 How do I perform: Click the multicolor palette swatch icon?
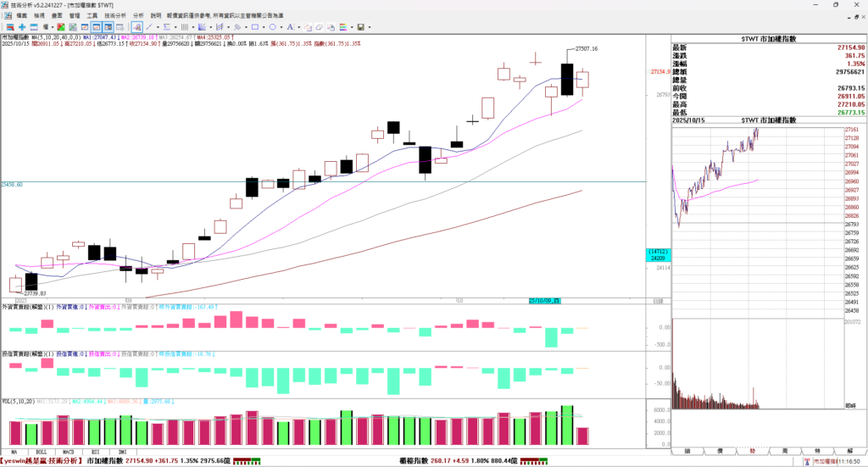click(x=343, y=27)
